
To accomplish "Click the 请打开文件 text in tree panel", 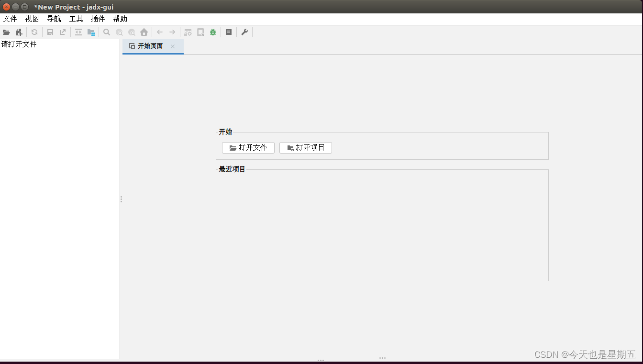I will (x=19, y=44).
